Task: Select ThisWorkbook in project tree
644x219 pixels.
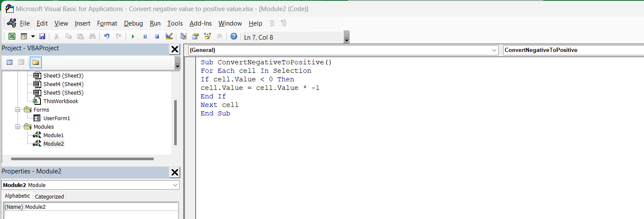Action: 60,101
